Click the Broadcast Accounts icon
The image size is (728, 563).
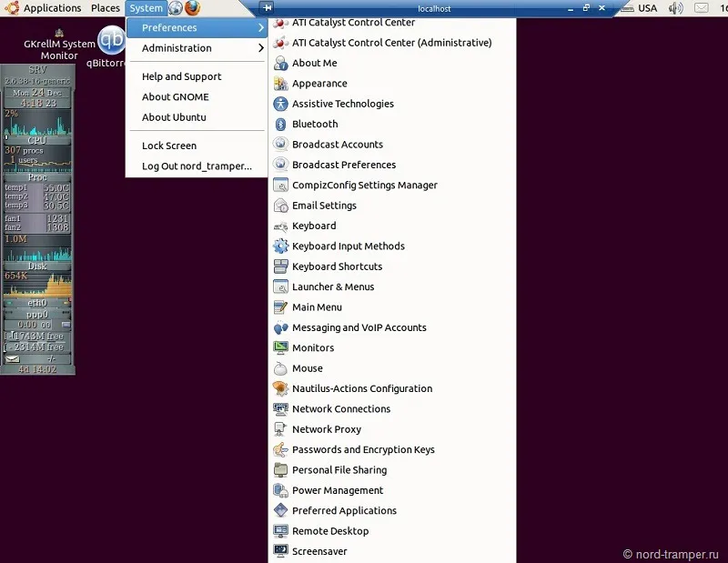tap(280, 145)
